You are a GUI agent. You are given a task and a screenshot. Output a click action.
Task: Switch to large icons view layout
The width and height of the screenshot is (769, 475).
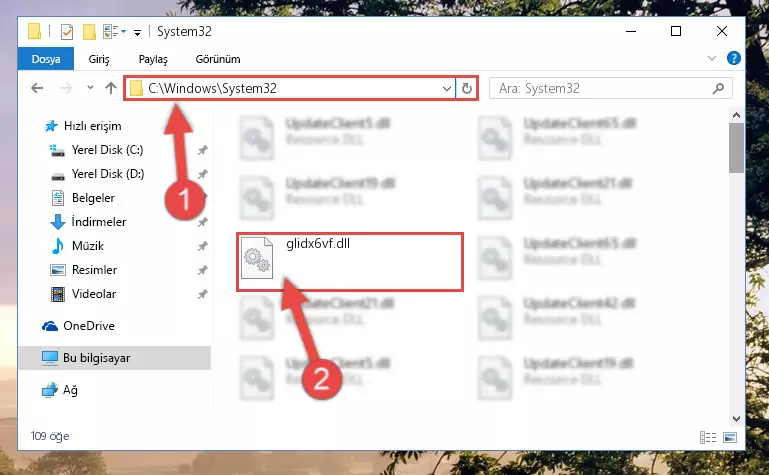pyautogui.click(x=730, y=437)
